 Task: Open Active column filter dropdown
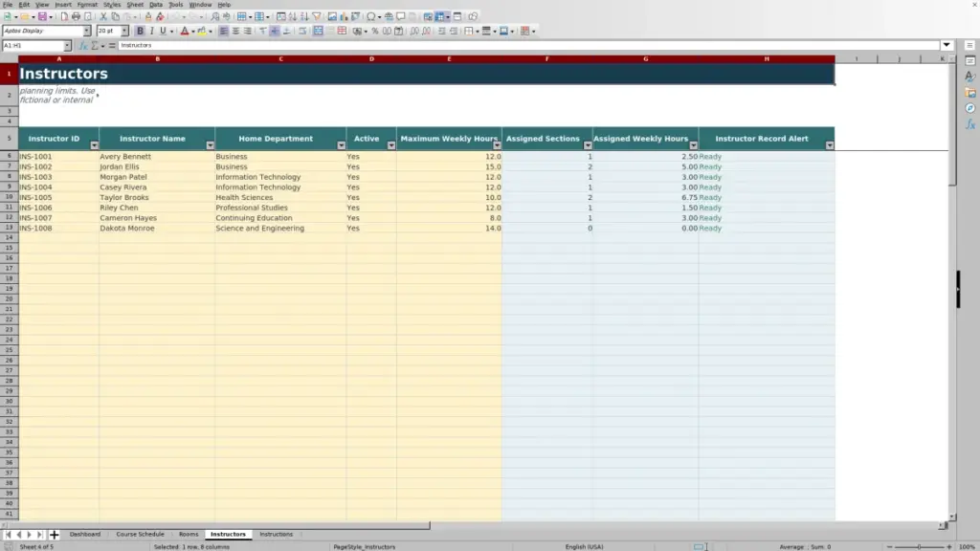coord(391,145)
